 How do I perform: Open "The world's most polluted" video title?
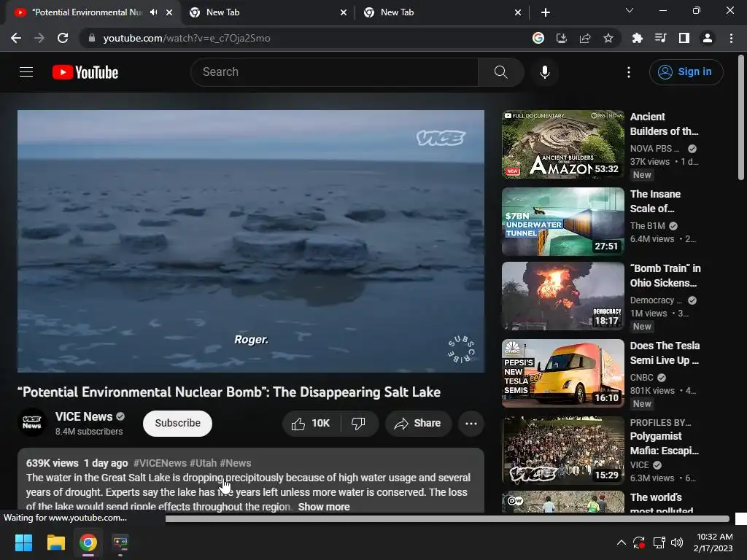pyautogui.click(x=661, y=504)
